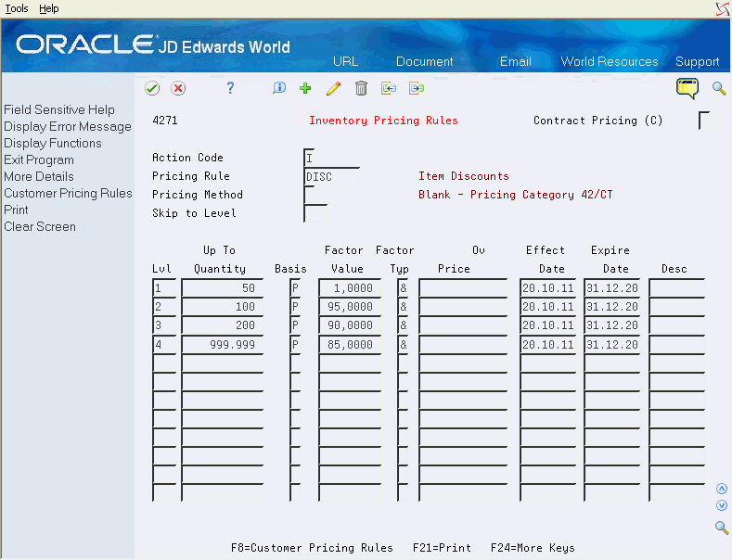Open the Support header link
732x560 pixels.
click(x=697, y=61)
